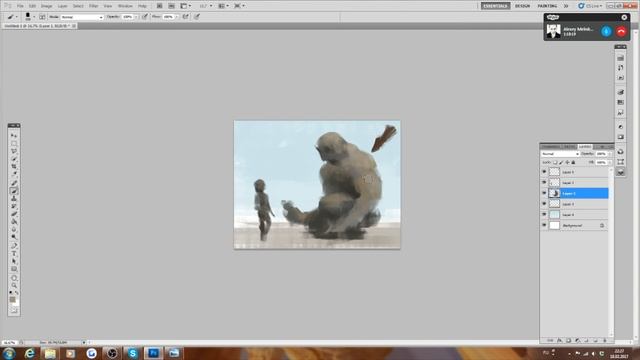640x360 pixels.
Task: Select the Blur tool
Action: click(14, 229)
